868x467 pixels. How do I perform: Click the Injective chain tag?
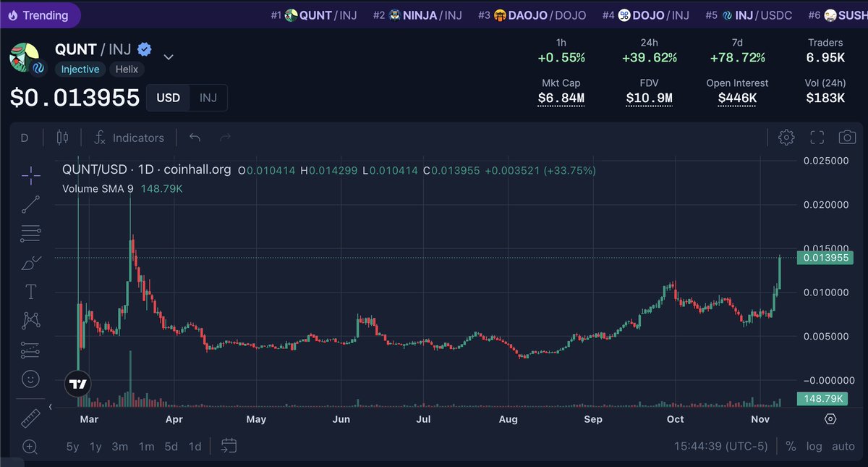(x=80, y=70)
